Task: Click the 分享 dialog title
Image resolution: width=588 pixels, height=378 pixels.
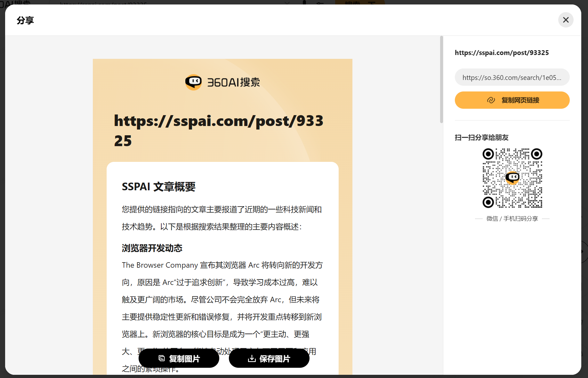Action: click(25, 20)
